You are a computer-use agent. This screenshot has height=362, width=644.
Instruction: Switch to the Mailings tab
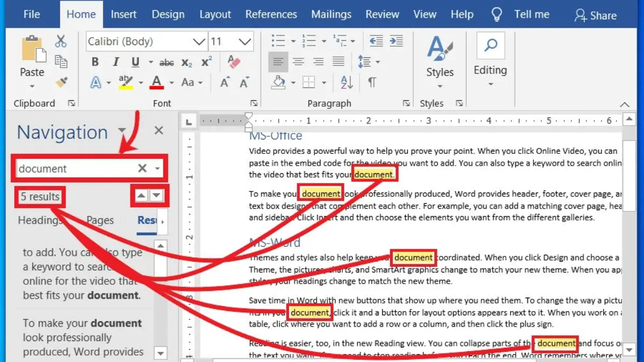coord(331,14)
